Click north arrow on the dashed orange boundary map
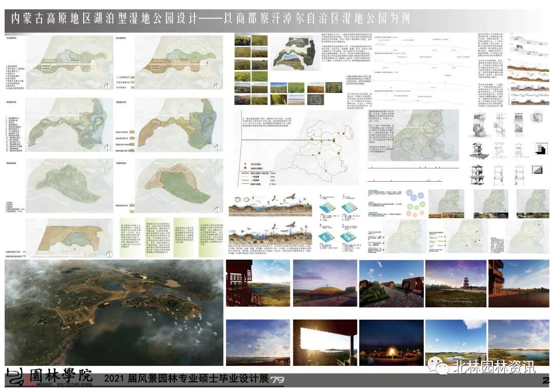Screen dimensions: 554x392 217,210
